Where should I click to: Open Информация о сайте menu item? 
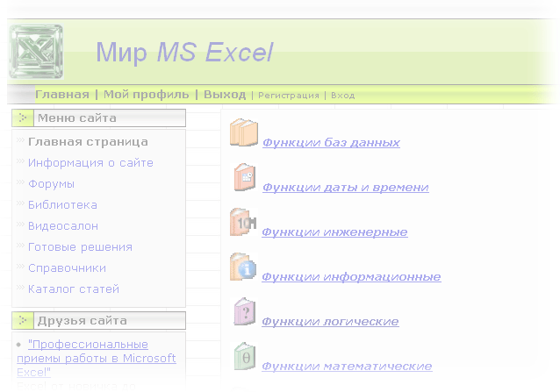pyautogui.click(x=90, y=162)
